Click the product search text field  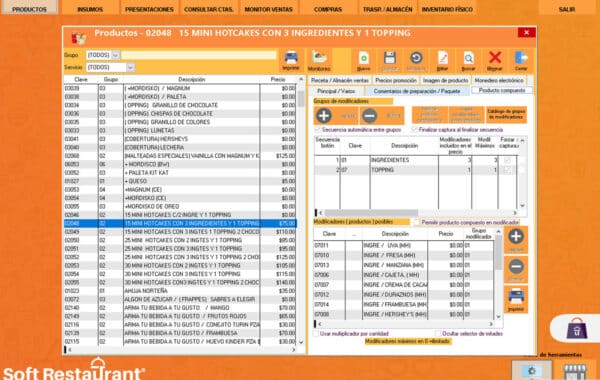199,55
